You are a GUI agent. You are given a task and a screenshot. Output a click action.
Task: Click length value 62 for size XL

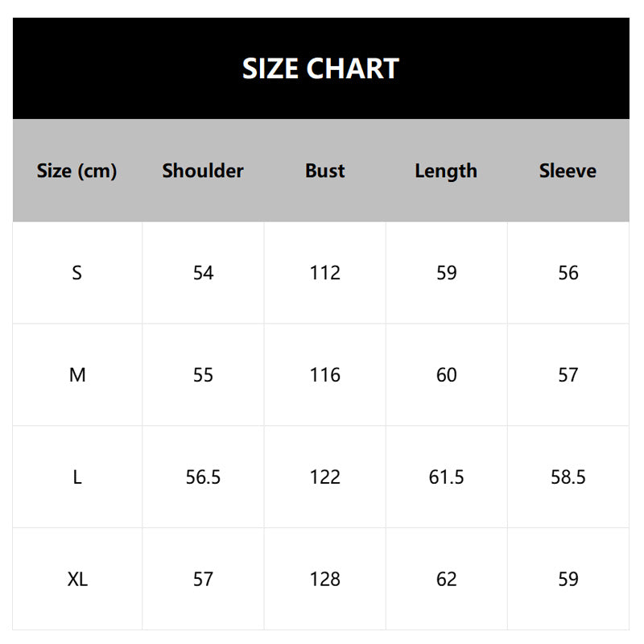point(446,579)
